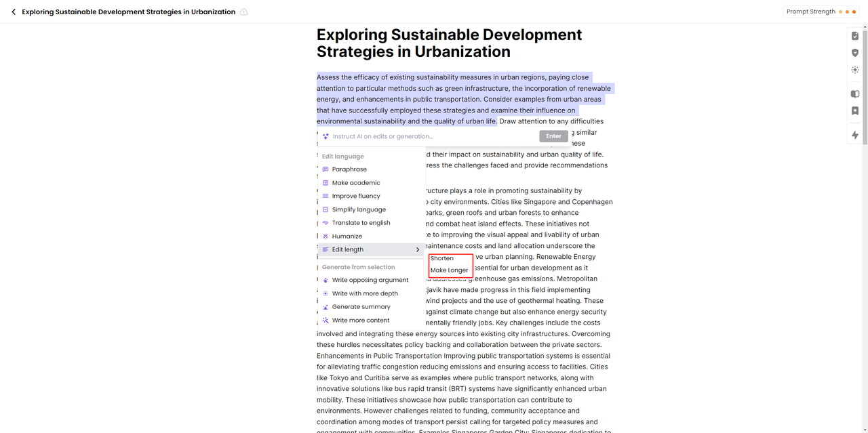Click the scrollbar up arrow

[865, 26]
